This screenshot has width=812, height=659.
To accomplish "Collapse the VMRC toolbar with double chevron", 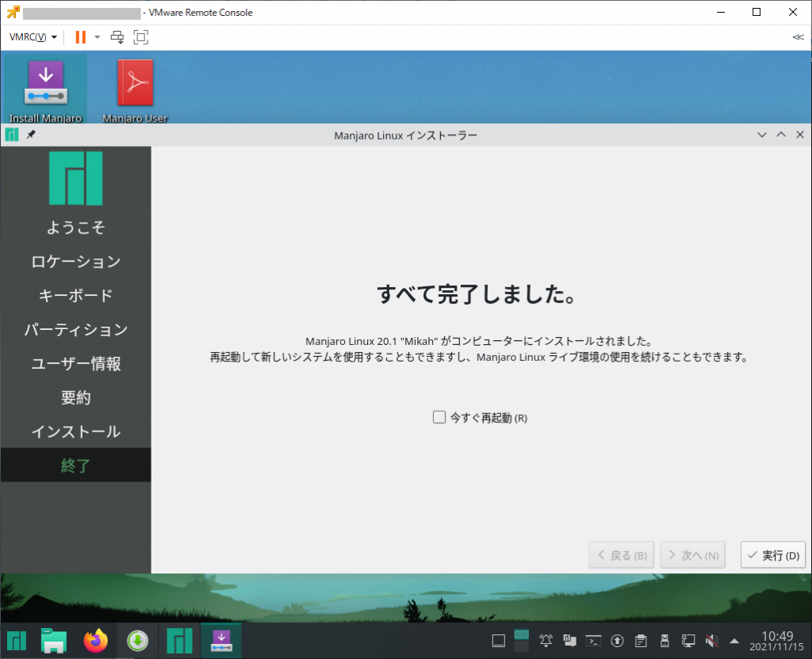I will point(798,37).
